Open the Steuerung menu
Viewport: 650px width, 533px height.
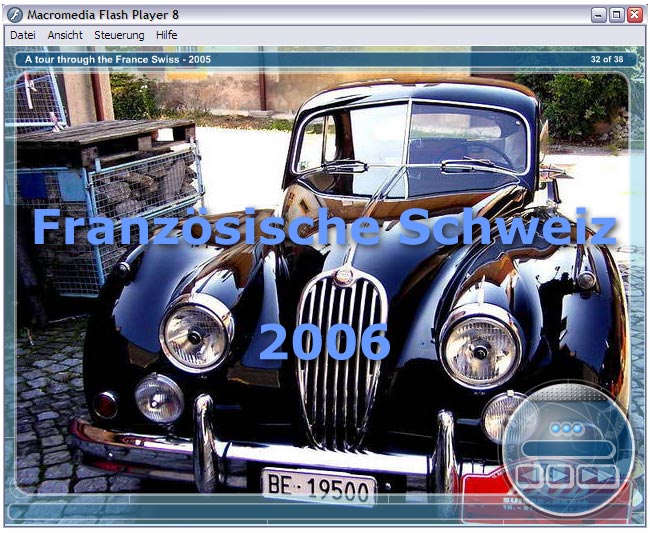click(x=119, y=35)
